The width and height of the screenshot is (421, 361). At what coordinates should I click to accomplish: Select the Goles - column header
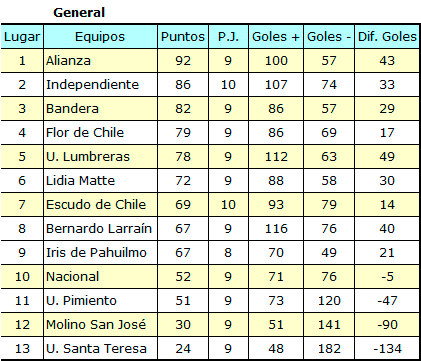tap(329, 36)
